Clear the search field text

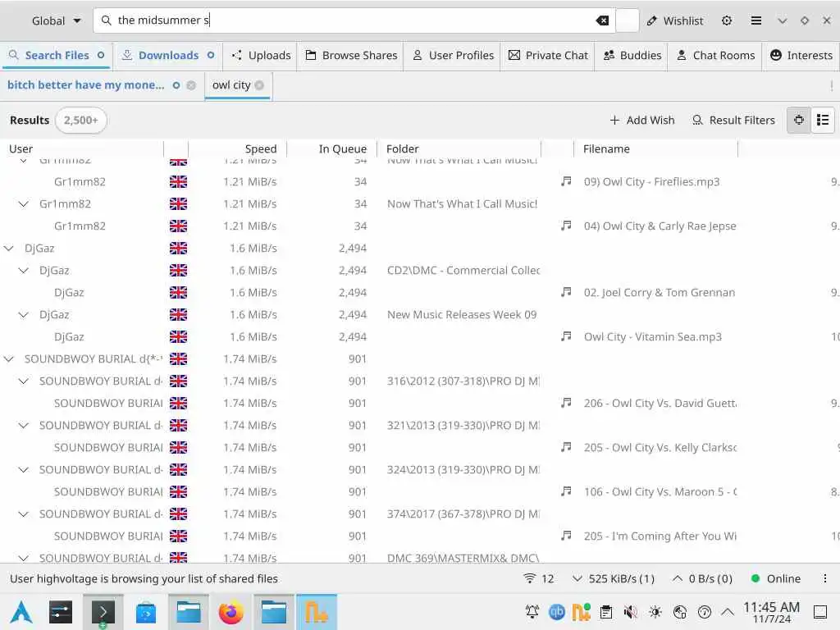pos(602,21)
